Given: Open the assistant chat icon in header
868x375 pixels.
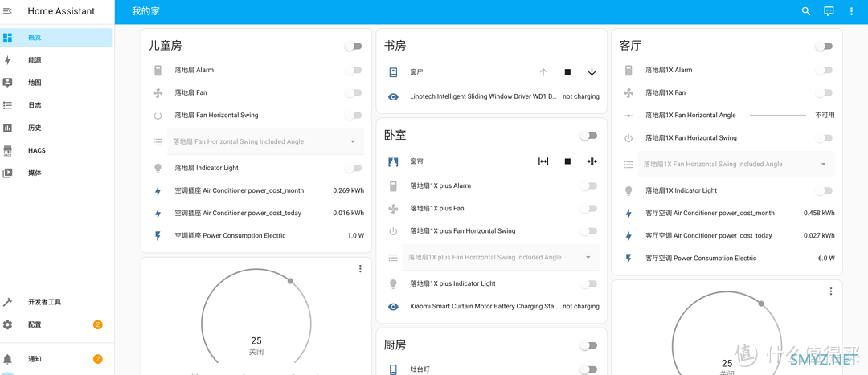Looking at the screenshot, I should tap(829, 11).
